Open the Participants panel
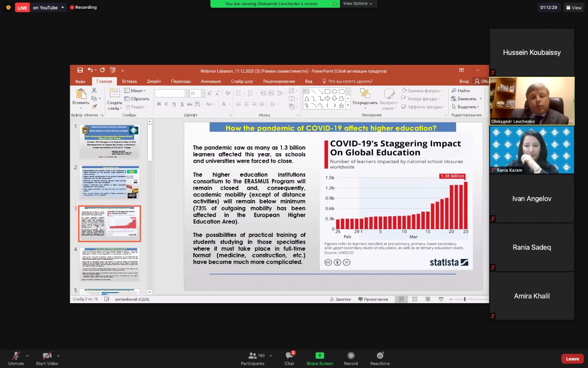The width and height of the screenshot is (588, 368). point(253,358)
